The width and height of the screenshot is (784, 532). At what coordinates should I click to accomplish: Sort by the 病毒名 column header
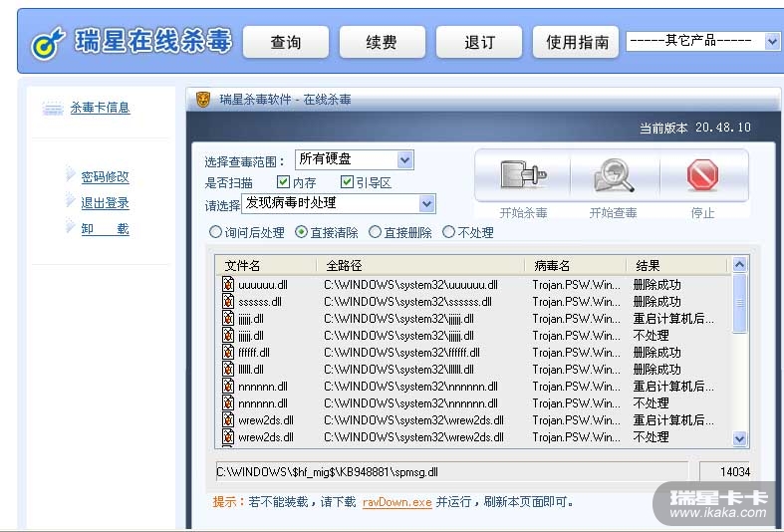pos(576,265)
